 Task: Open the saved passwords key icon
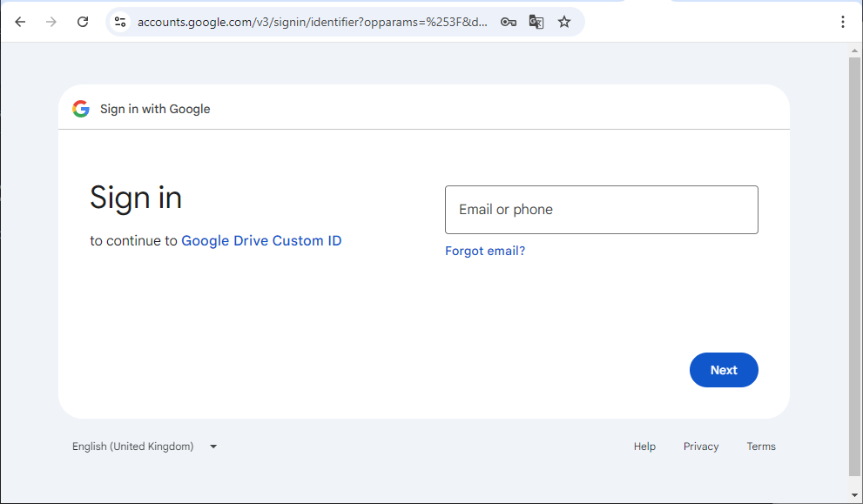(508, 22)
